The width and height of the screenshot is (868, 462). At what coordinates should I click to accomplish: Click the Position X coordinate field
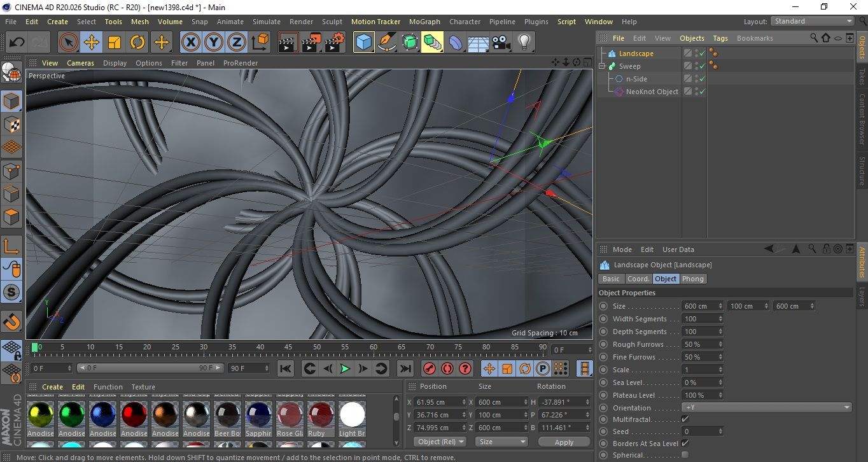[440, 402]
